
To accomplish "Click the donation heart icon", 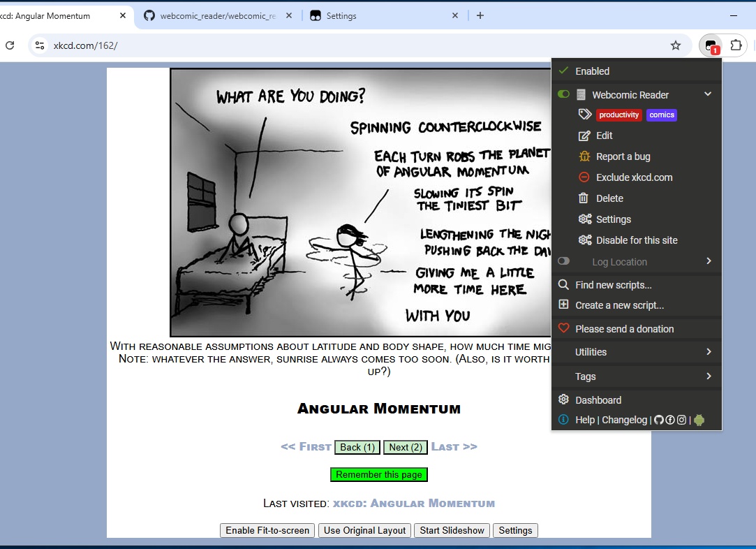I will (x=563, y=328).
